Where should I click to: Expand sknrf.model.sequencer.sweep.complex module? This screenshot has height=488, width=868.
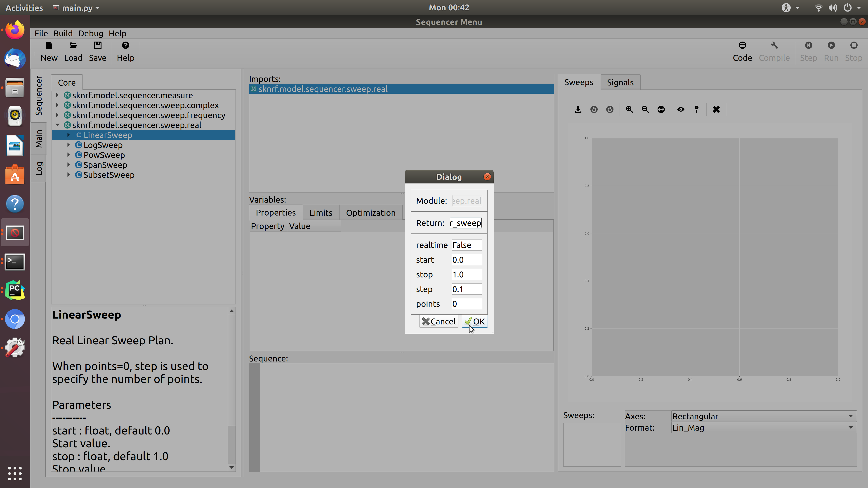tap(58, 106)
